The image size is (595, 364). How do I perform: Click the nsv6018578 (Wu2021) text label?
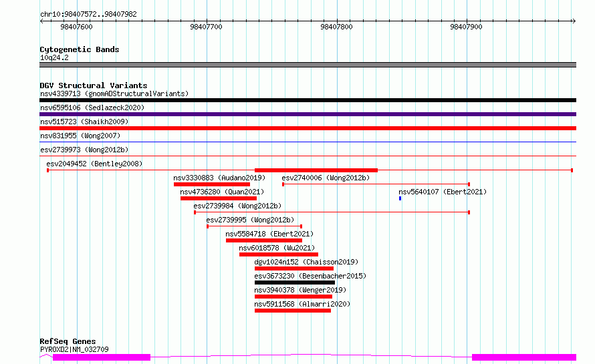277,248
